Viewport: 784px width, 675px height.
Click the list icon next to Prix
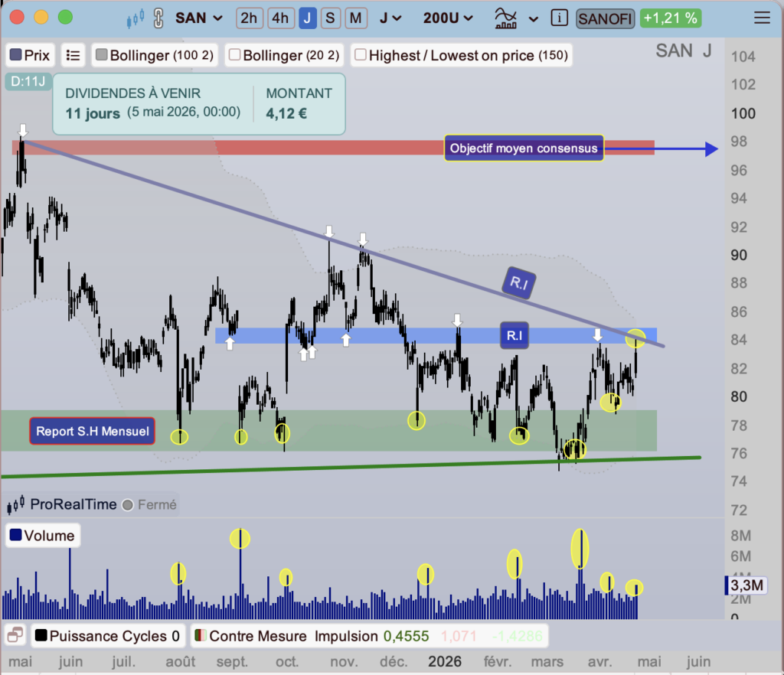(x=73, y=55)
